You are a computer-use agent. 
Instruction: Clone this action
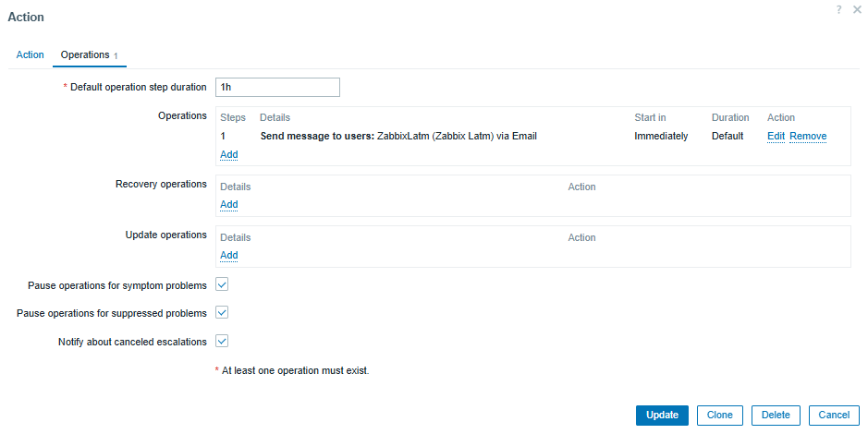[x=720, y=416]
